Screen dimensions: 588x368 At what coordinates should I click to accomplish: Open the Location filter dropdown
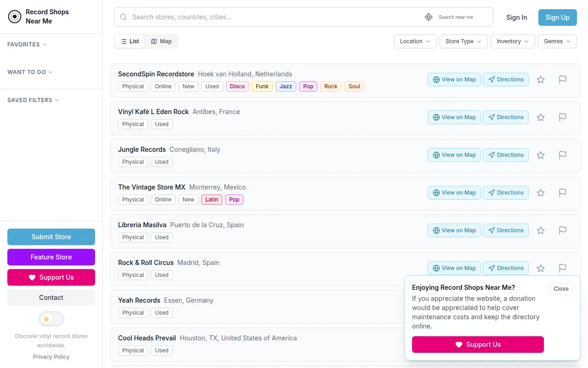[x=415, y=41]
